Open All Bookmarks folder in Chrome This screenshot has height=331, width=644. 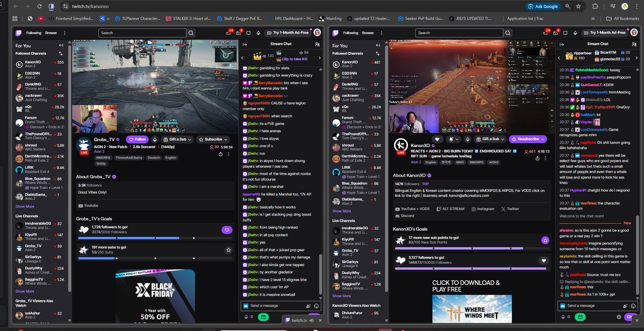click(623, 18)
